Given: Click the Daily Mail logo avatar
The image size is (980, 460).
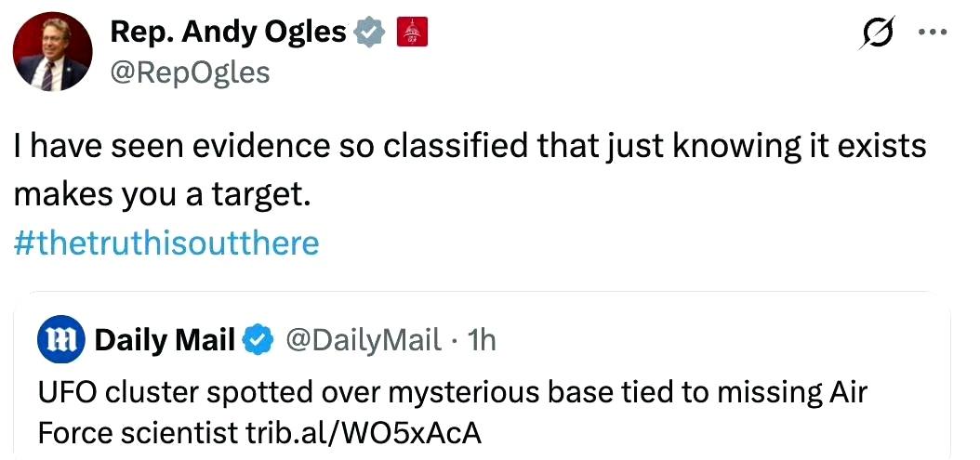Looking at the screenshot, I should (x=61, y=341).
